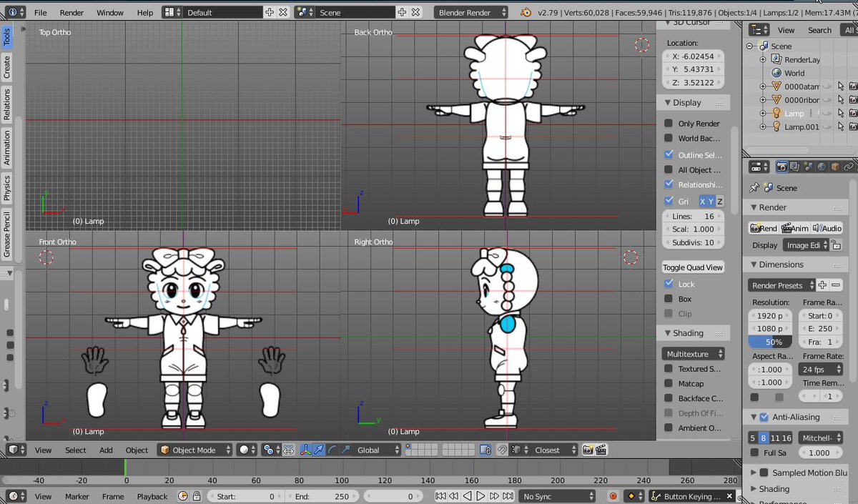Enable the World Background checkbox
858x504 pixels.
669,138
